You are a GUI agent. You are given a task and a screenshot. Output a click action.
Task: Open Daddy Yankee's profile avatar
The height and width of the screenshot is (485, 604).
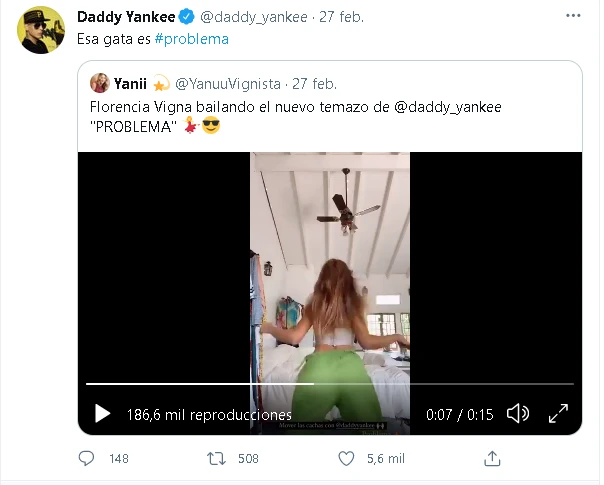click(x=42, y=29)
